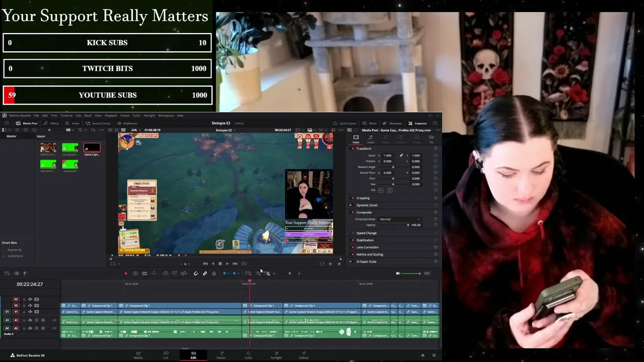The width and height of the screenshot is (644, 362).
Task: Toggle the timeline Snapping magnet icon
Action: (x=196, y=274)
